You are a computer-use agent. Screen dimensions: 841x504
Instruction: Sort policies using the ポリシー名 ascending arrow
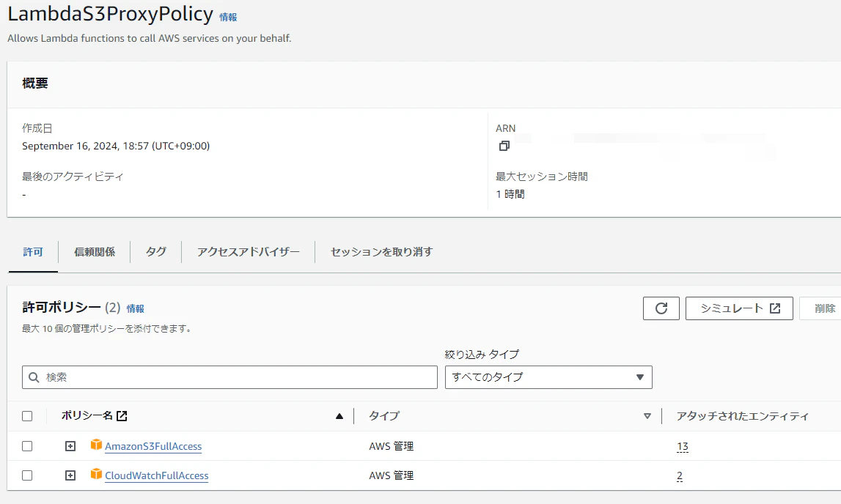(x=339, y=416)
